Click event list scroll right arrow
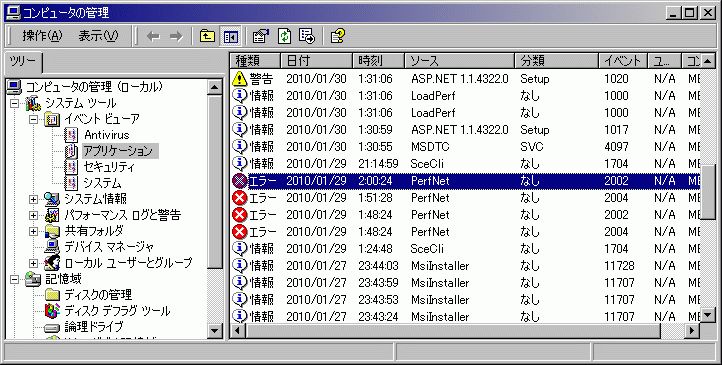The image size is (722, 365). tap(692, 330)
